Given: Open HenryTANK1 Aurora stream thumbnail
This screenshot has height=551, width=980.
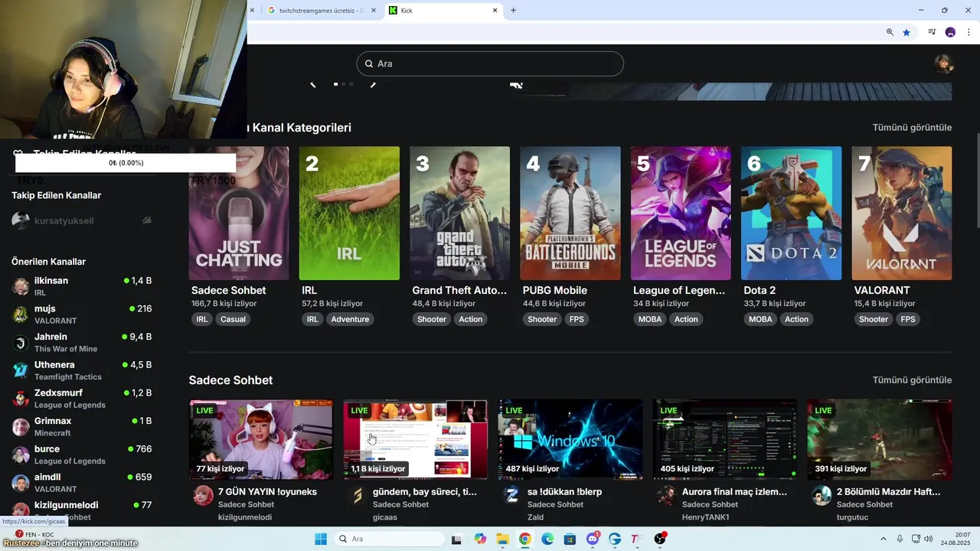Looking at the screenshot, I should point(725,439).
